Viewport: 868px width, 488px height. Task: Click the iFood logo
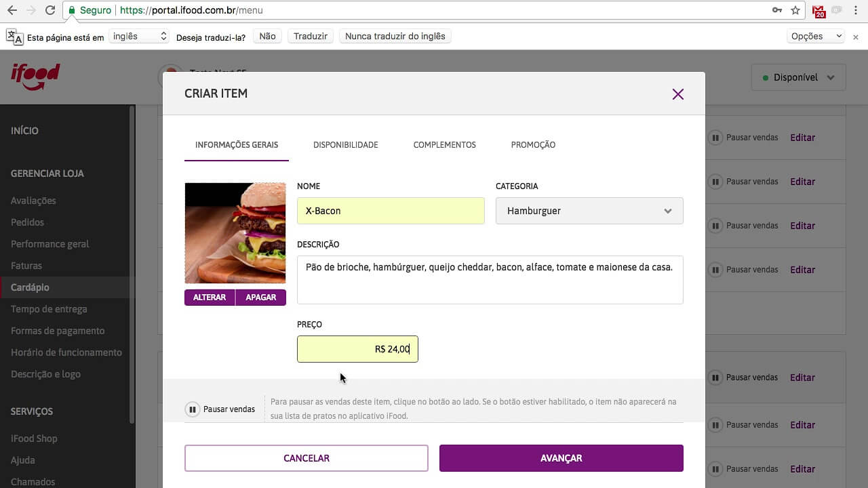pyautogui.click(x=35, y=76)
